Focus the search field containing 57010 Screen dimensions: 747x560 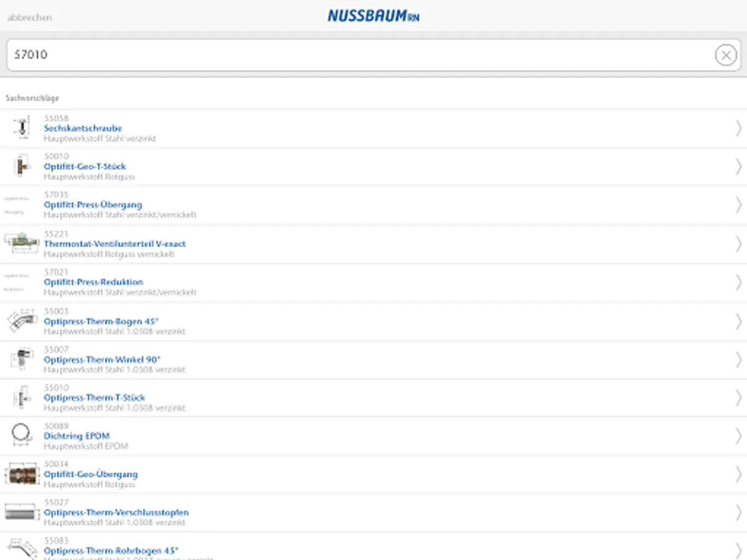[374, 55]
